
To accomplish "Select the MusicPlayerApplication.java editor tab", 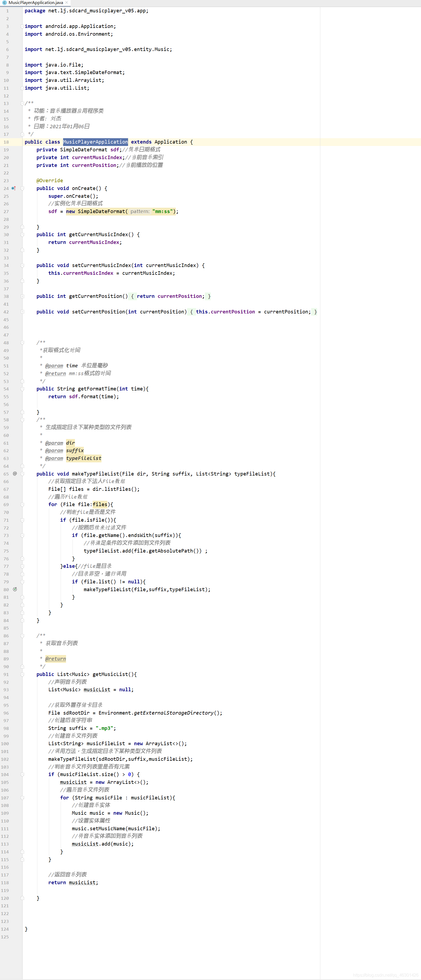I will pos(35,3).
